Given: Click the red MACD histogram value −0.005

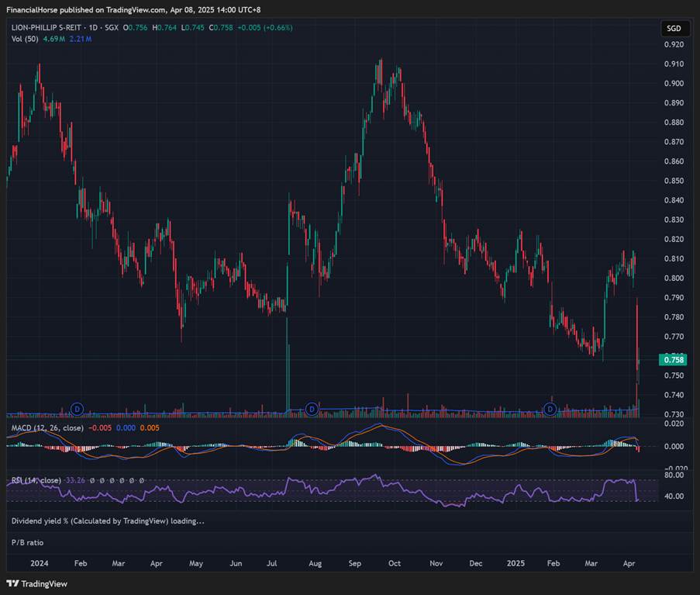Looking at the screenshot, I should point(100,428).
